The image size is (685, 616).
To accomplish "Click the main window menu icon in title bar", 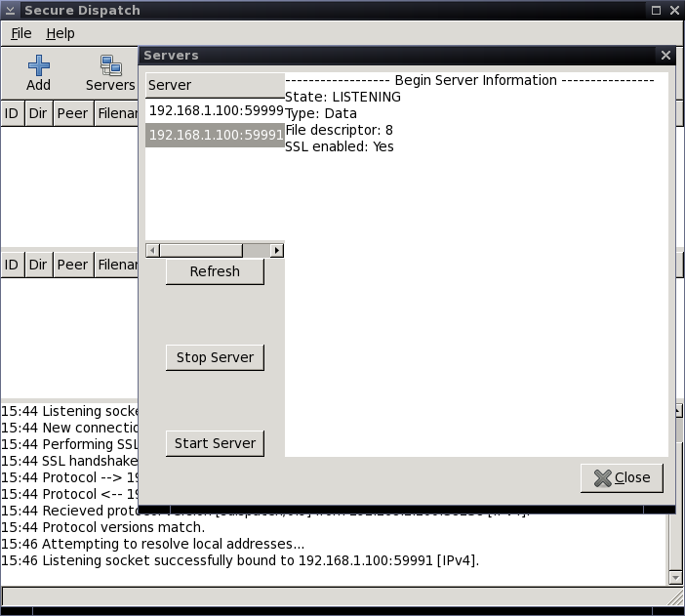I will 10,10.
